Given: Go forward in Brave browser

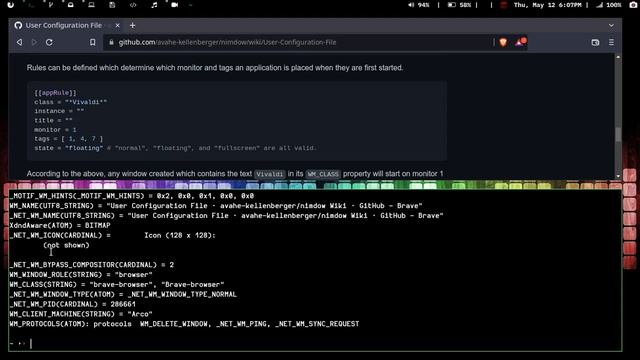Looking at the screenshot, I should coord(34,42).
